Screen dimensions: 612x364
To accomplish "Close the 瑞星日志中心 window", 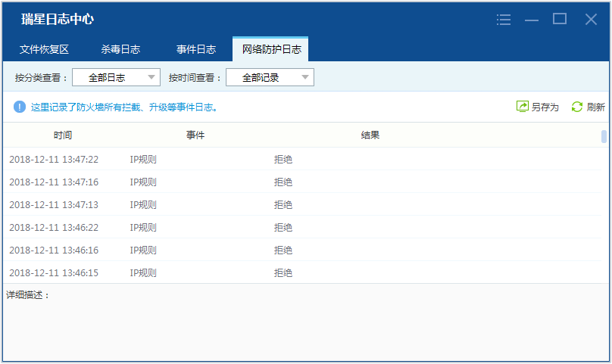I will coord(591,20).
